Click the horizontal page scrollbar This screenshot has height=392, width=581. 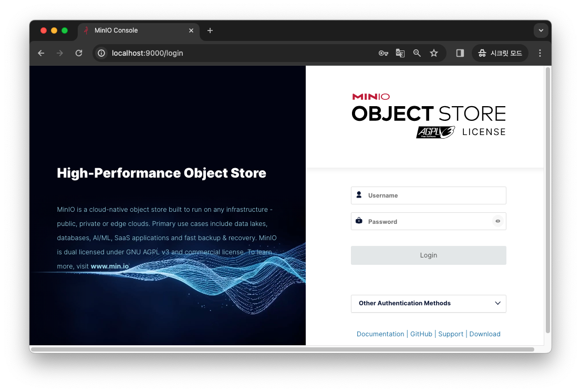point(282,349)
